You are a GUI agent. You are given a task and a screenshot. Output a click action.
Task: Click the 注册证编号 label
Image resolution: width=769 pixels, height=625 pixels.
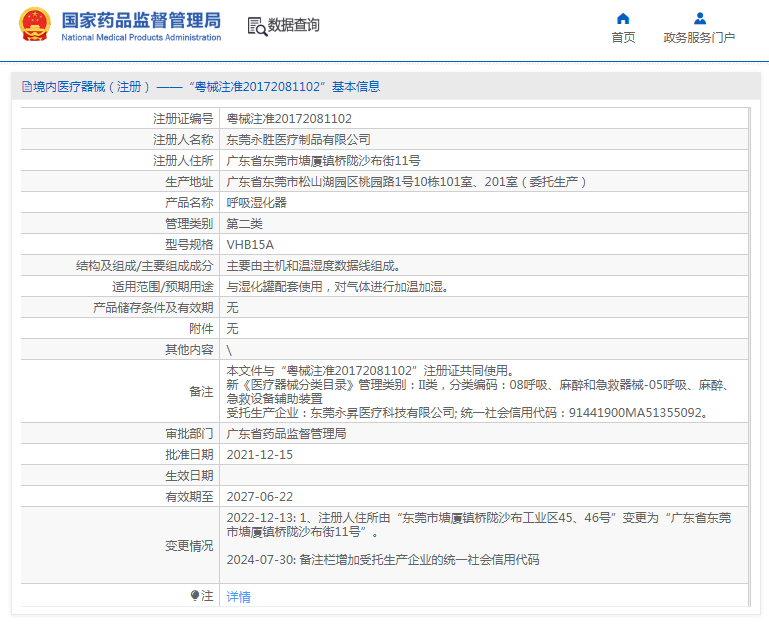pyautogui.click(x=183, y=119)
